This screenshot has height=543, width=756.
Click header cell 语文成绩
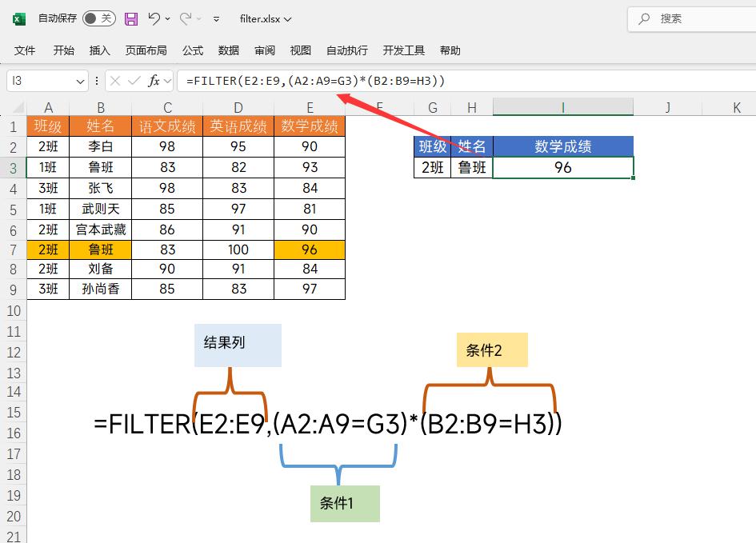pyautogui.click(x=167, y=126)
